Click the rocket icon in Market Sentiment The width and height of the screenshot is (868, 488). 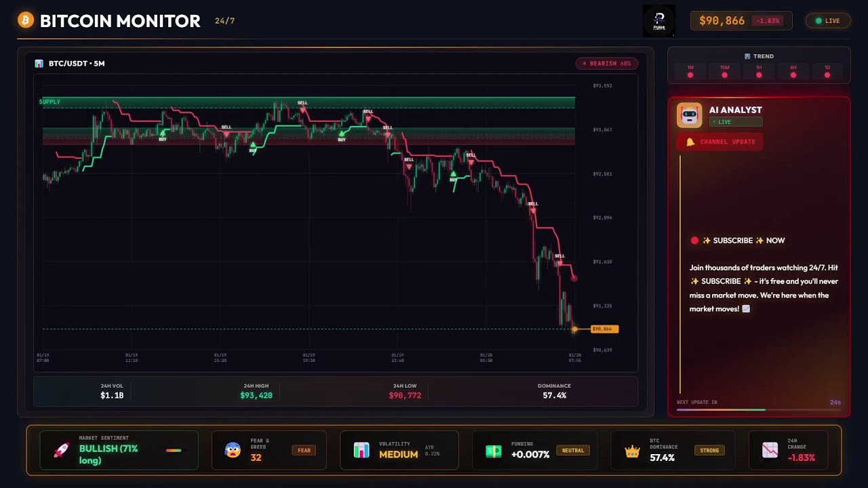point(62,450)
